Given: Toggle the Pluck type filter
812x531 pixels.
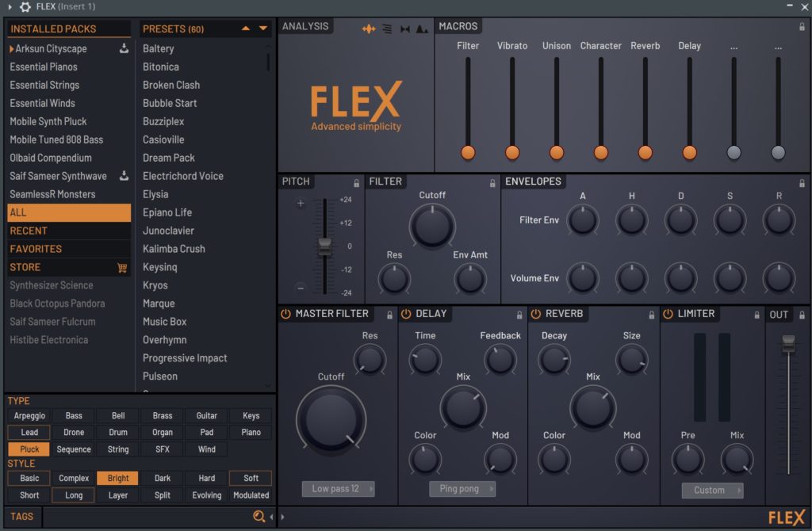Looking at the screenshot, I should pyautogui.click(x=29, y=449).
